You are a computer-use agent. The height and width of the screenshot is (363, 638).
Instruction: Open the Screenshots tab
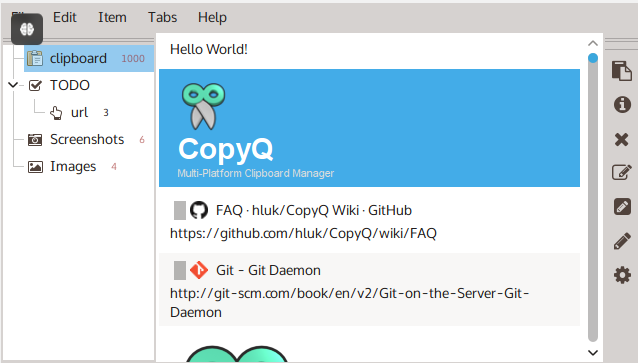click(87, 140)
